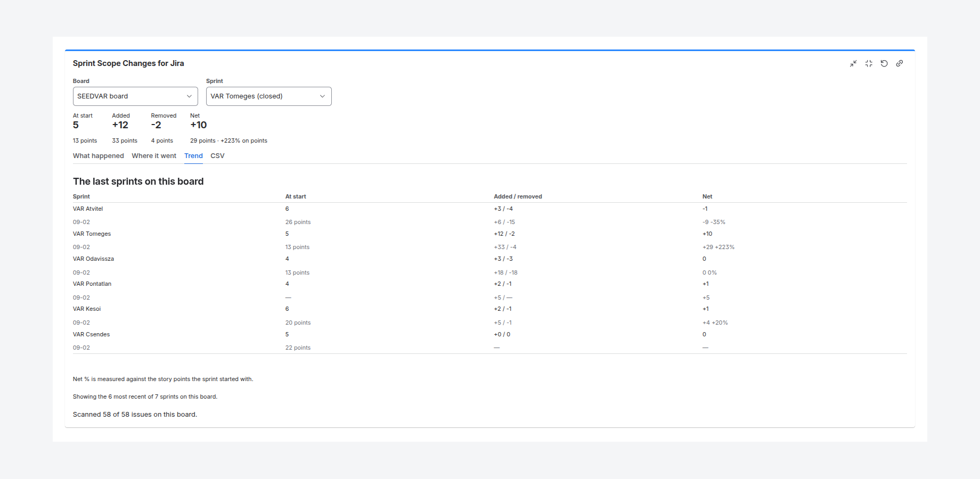Click the VAR Csendes sprint name

(x=91, y=334)
